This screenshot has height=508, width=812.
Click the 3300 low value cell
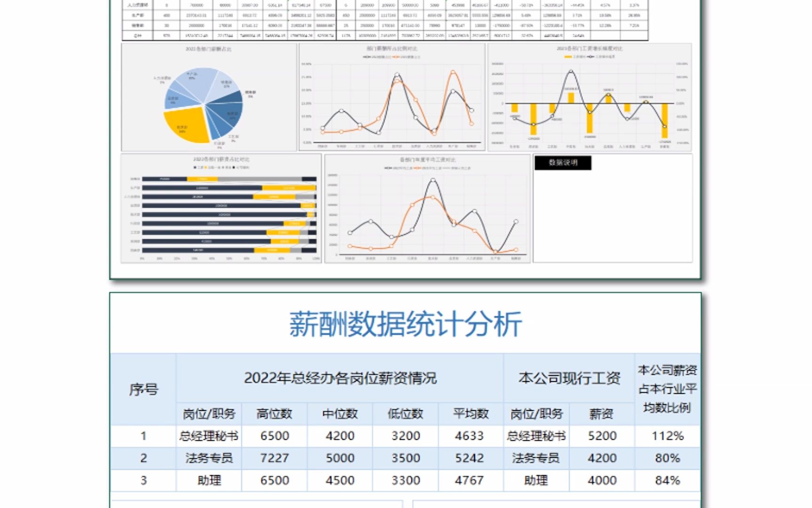coord(406,481)
